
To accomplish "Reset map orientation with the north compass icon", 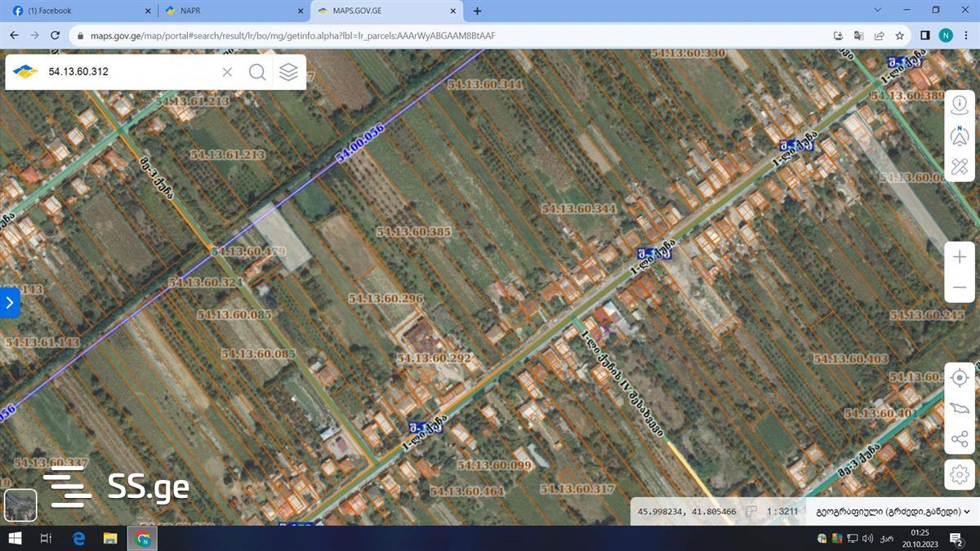I will tap(960, 136).
